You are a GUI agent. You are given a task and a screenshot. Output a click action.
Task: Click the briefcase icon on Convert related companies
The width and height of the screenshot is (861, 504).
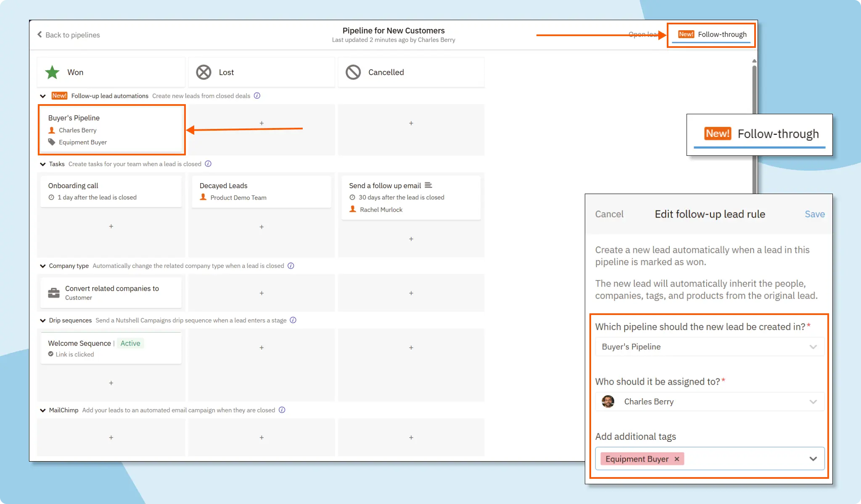pyautogui.click(x=53, y=292)
